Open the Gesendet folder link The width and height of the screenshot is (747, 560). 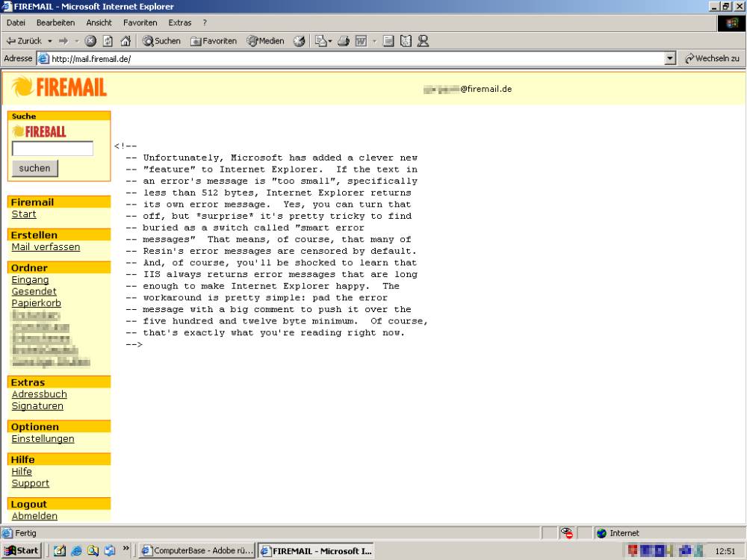34,291
